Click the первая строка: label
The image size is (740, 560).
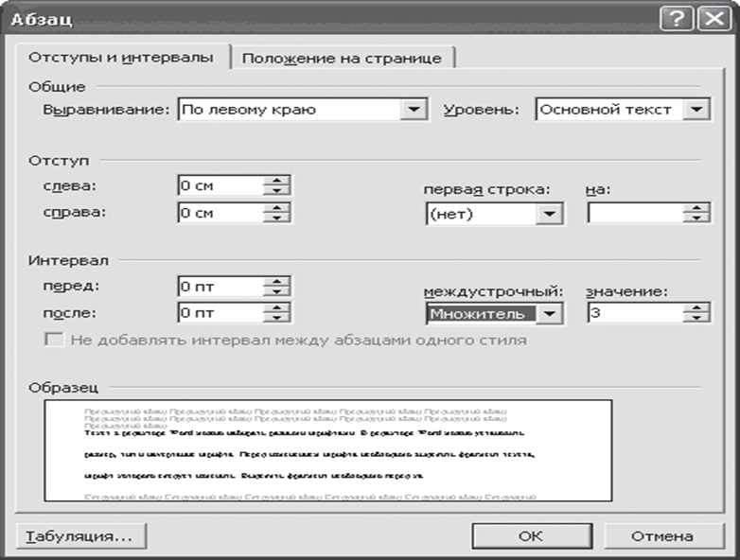[487, 190]
